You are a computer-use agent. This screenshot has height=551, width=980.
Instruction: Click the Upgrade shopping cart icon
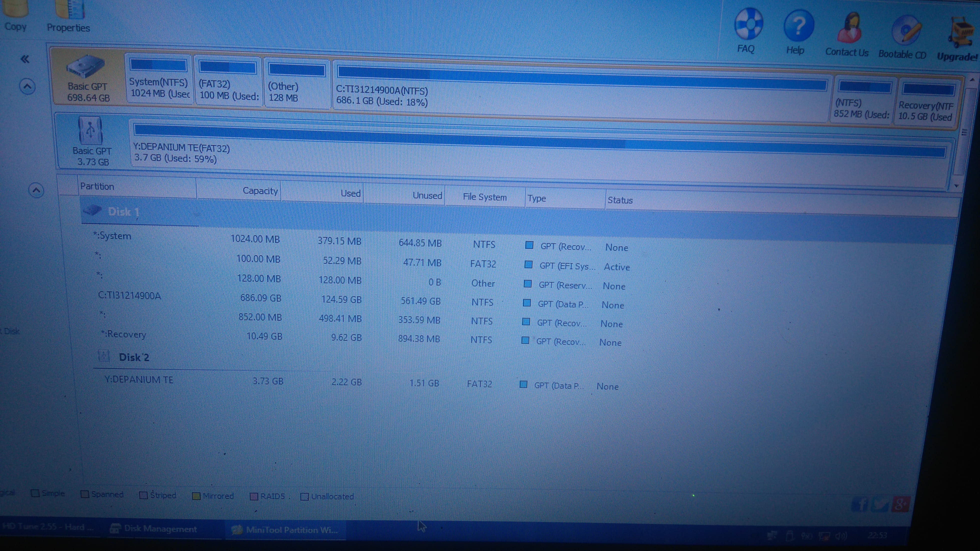pyautogui.click(x=961, y=32)
